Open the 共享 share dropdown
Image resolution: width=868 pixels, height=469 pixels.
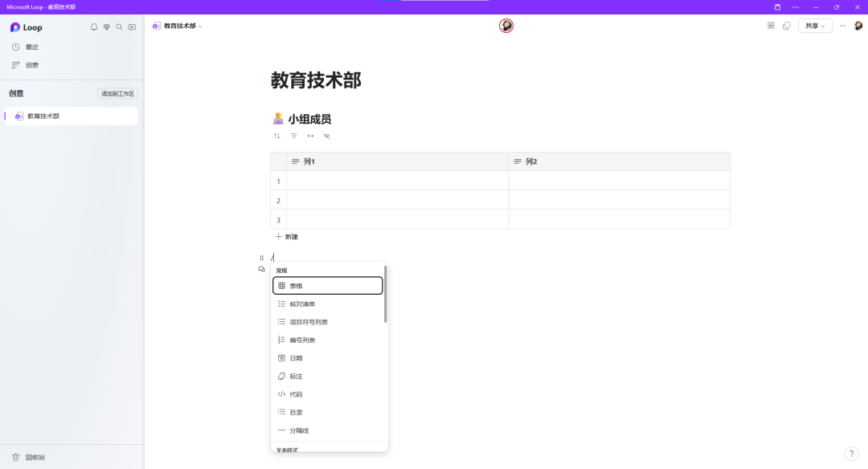pos(814,25)
